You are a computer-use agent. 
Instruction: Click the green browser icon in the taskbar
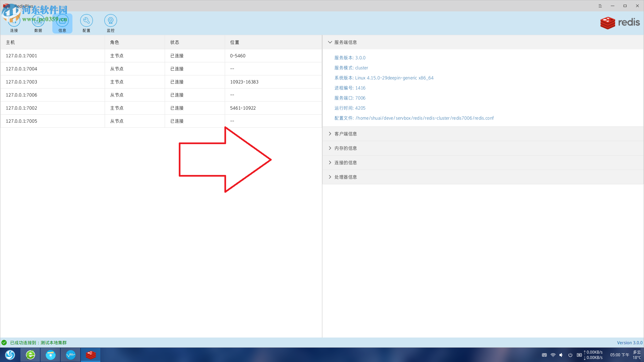(x=30, y=355)
